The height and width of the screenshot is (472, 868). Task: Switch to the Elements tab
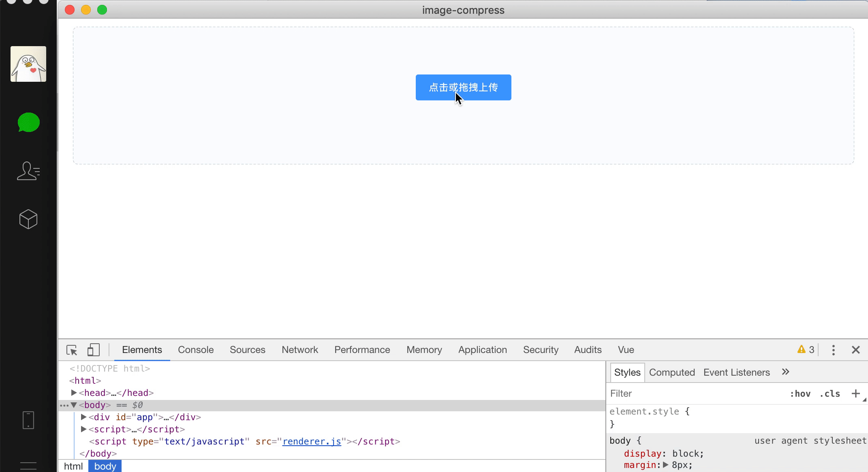point(142,350)
